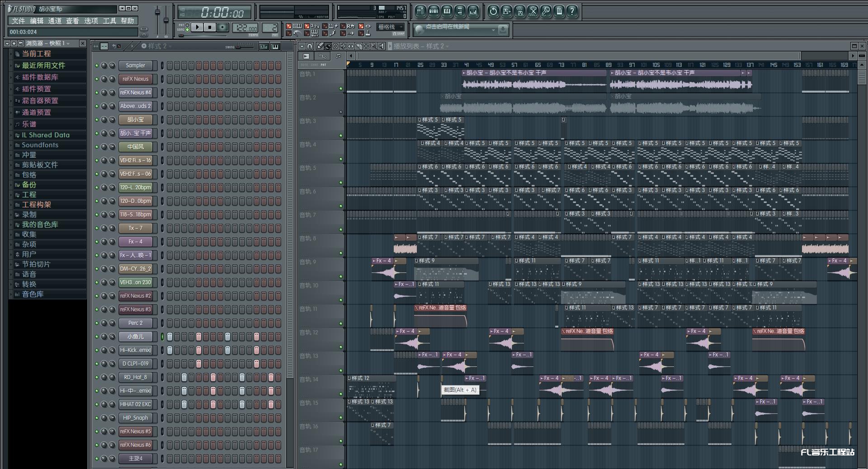
Task: Mute the reFX Nexus #4 channel LED
Action: (x=97, y=93)
